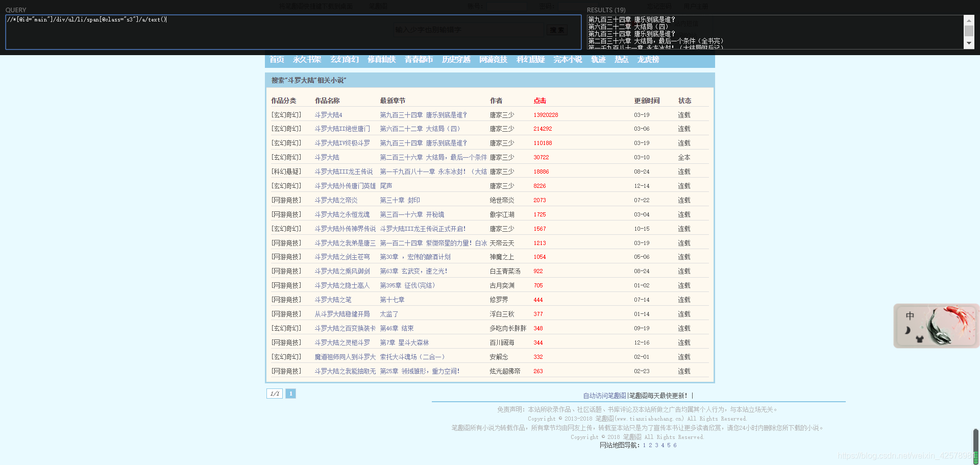
Task: Click the dimmed search box 输入少字也别输错字
Action: 468,30
